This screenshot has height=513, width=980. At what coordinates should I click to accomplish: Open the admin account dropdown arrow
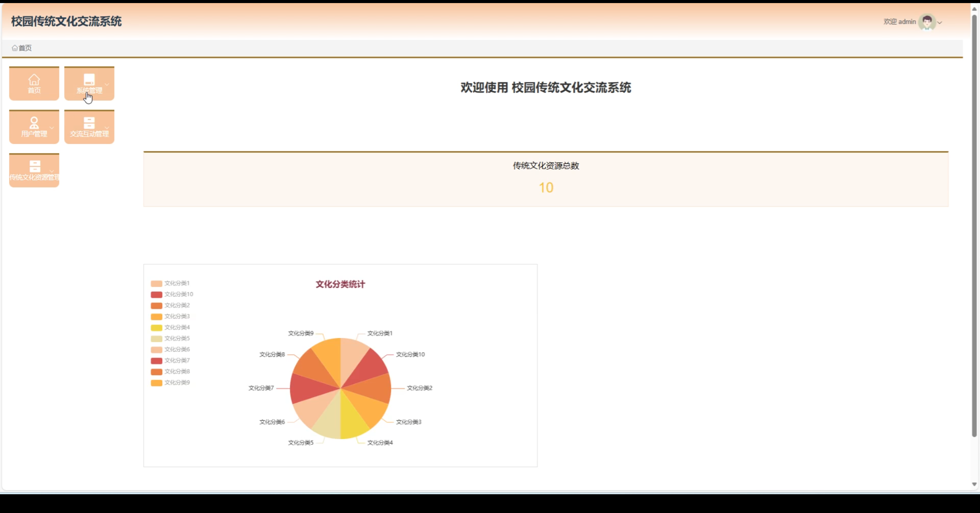[939, 23]
